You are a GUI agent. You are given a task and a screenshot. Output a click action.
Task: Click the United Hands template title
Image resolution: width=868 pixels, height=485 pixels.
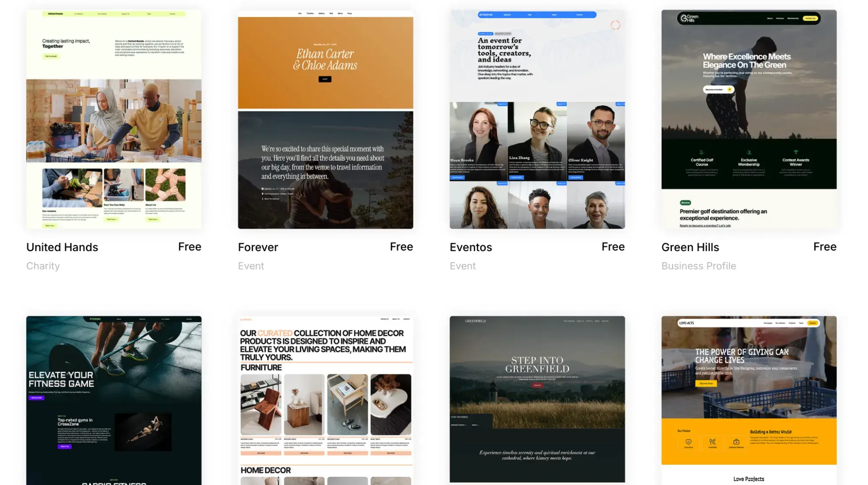click(62, 247)
